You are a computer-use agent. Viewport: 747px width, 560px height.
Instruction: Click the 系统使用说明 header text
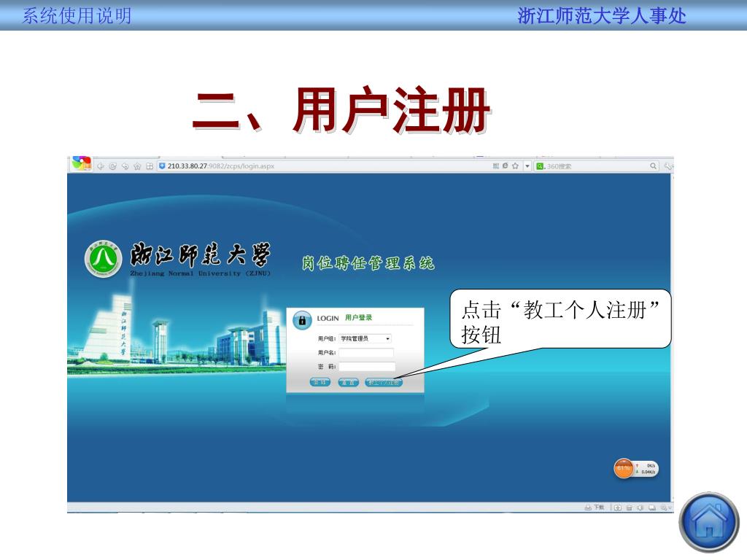pyautogui.click(x=77, y=16)
